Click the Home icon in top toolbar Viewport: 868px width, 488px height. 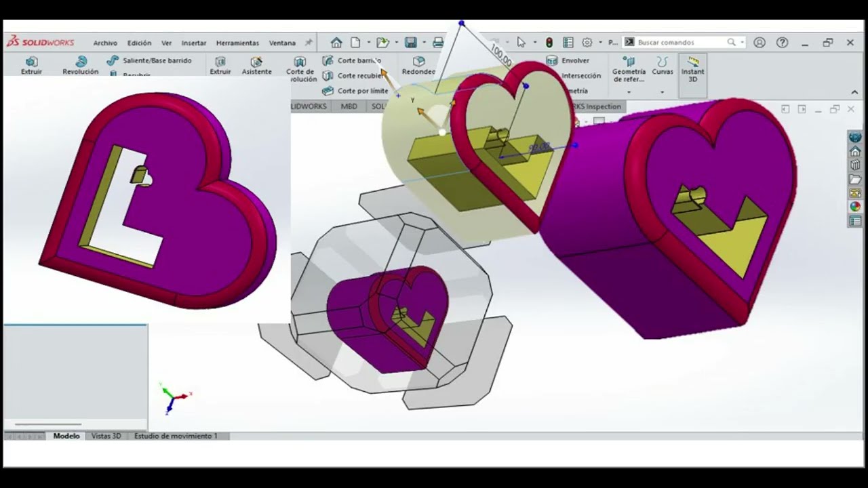pyautogui.click(x=336, y=42)
